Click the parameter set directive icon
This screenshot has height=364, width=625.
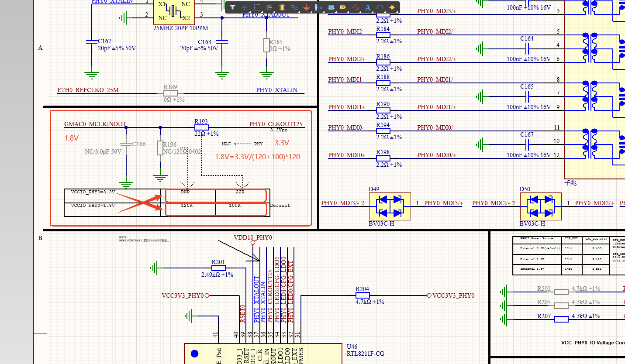pyautogui.click(x=356, y=7)
